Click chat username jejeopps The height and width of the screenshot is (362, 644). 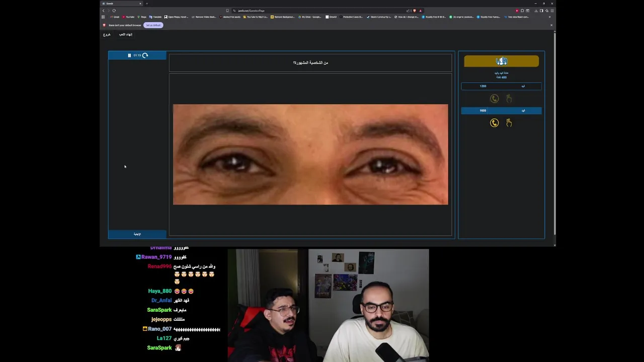pos(162,319)
